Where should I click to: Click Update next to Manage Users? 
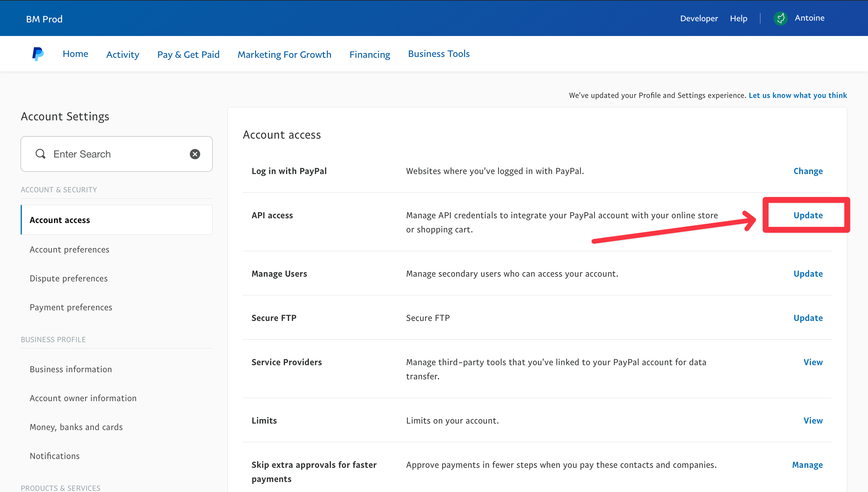(x=808, y=274)
